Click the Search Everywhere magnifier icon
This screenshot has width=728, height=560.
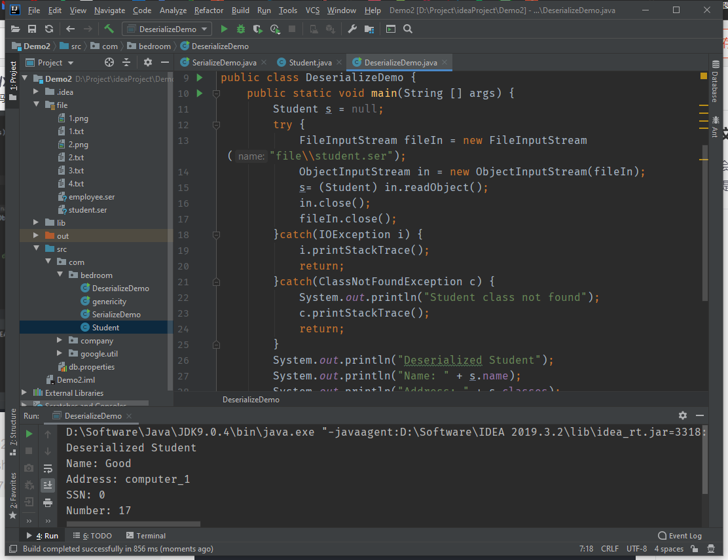pyautogui.click(x=408, y=29)
